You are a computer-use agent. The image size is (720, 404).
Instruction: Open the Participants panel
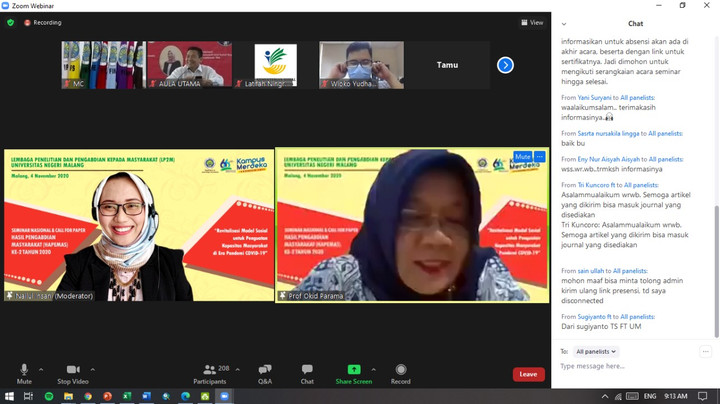tap(210, 372)
